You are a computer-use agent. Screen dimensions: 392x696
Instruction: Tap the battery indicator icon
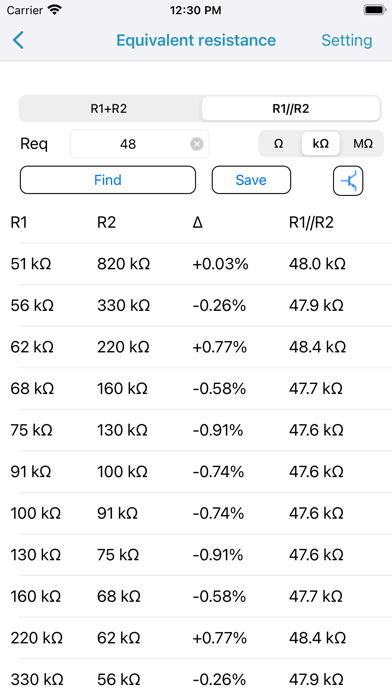coord(375,10)
